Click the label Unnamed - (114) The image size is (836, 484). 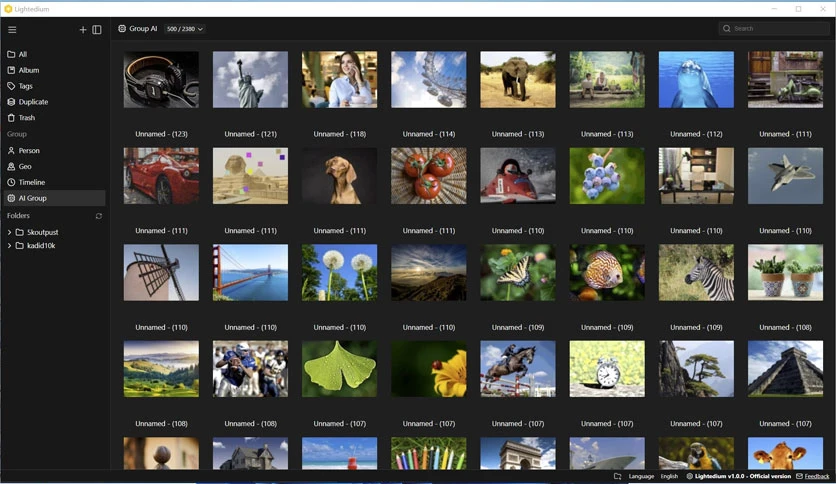coord(429,134)
